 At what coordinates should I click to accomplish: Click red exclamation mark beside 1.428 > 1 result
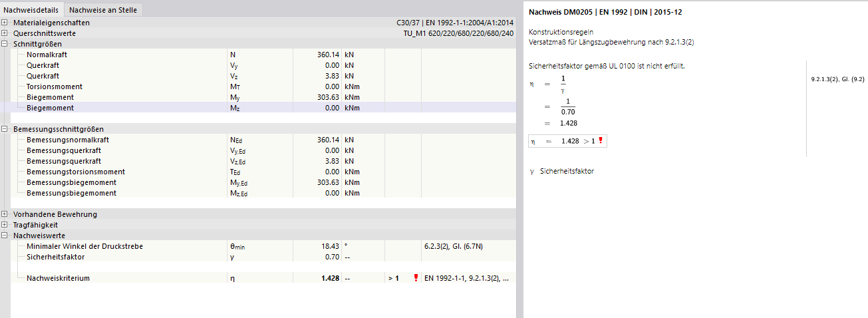point(600,141)
